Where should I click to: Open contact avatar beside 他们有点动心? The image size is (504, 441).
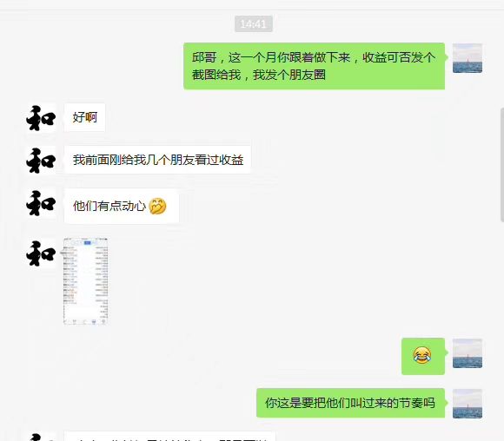(x=41, y=203)
